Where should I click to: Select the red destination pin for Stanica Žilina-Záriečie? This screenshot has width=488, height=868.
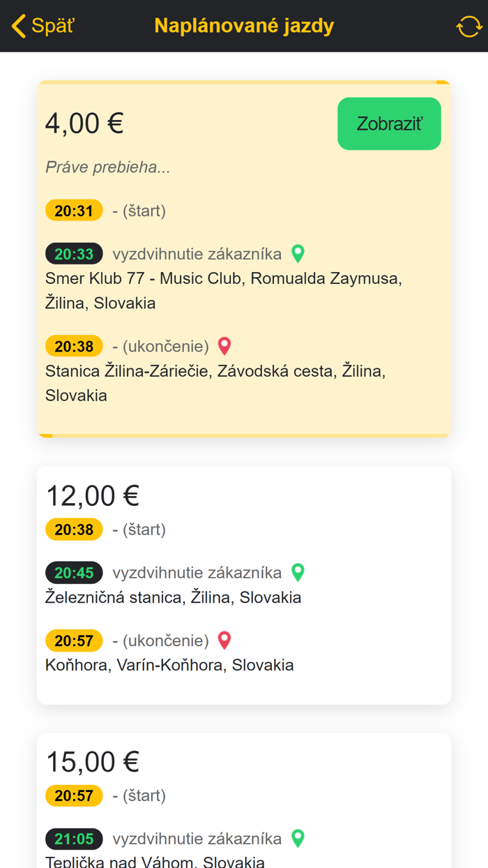click(x=224, y=345)
